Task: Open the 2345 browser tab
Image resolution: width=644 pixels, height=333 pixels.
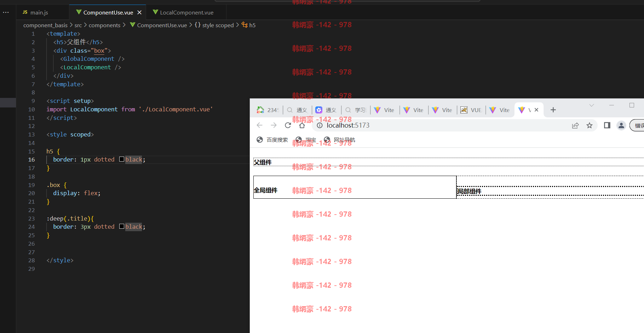Action: [268, 110]
